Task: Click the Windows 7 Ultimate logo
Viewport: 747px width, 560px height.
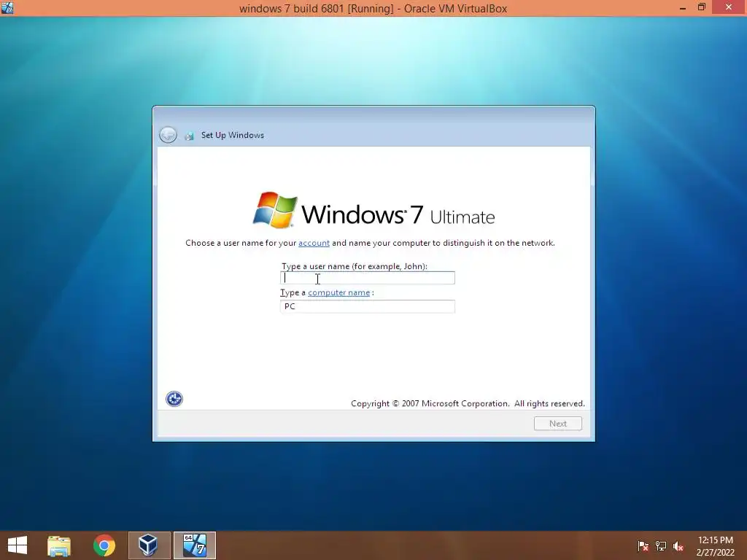Action: pos(373,211)
